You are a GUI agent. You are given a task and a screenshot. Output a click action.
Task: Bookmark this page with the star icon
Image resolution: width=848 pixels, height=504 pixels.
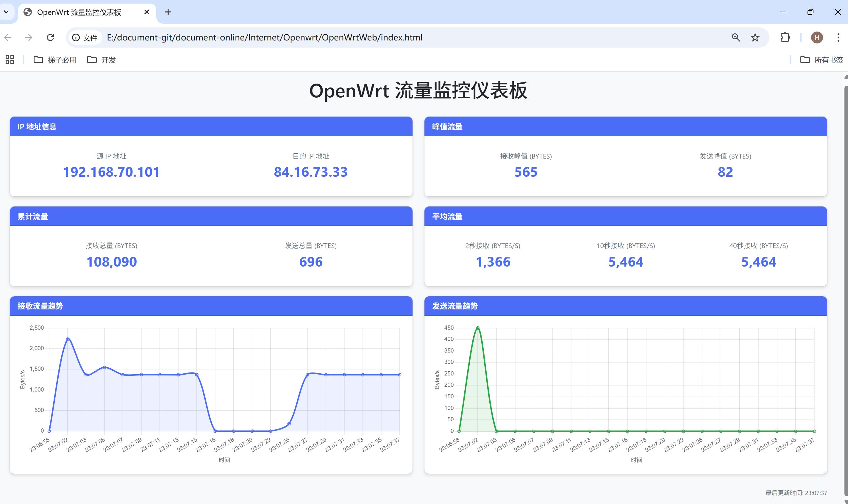755,37
